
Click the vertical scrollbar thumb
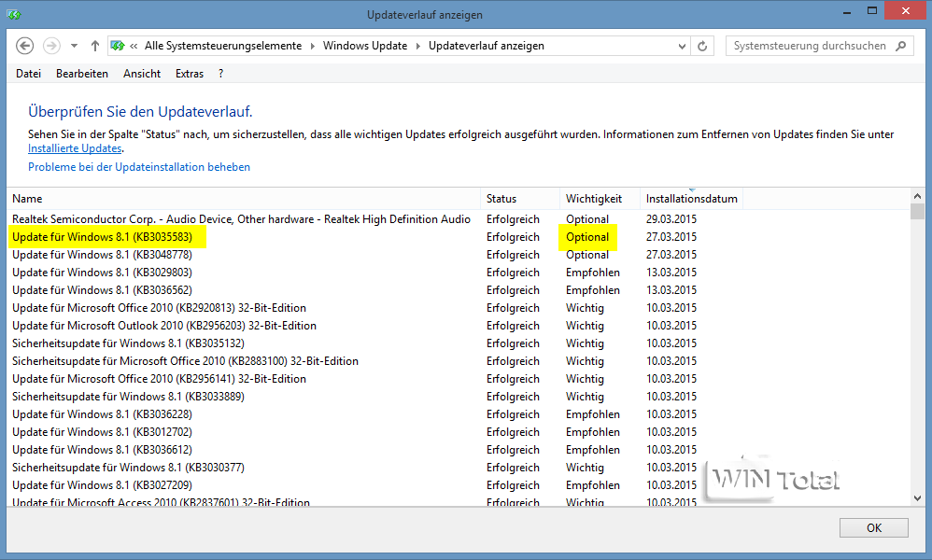point(917,212)
